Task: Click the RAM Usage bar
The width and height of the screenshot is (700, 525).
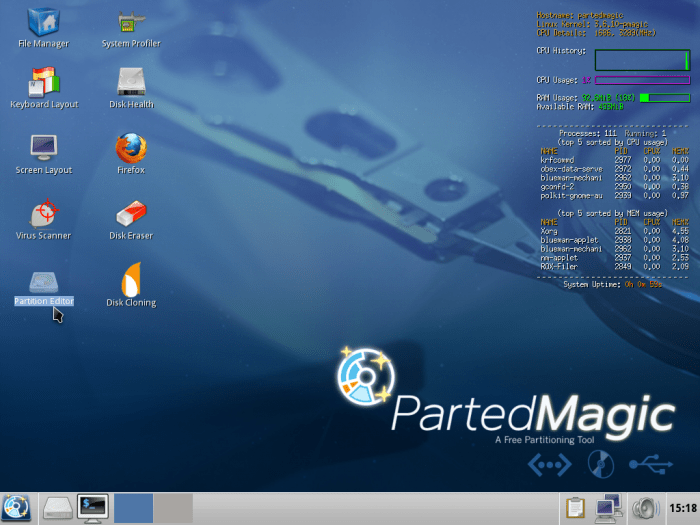Action: pyautogui.click(x=665, y=97)
